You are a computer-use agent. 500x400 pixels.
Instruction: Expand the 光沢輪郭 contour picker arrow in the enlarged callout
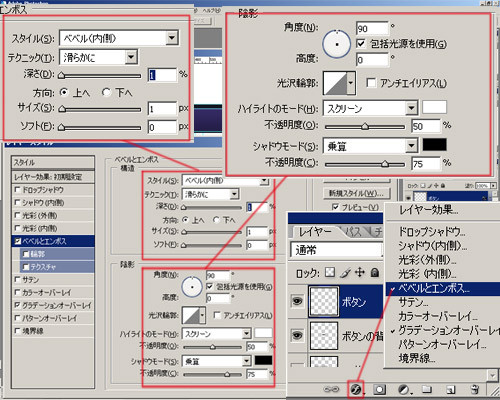tap(351, 83)
